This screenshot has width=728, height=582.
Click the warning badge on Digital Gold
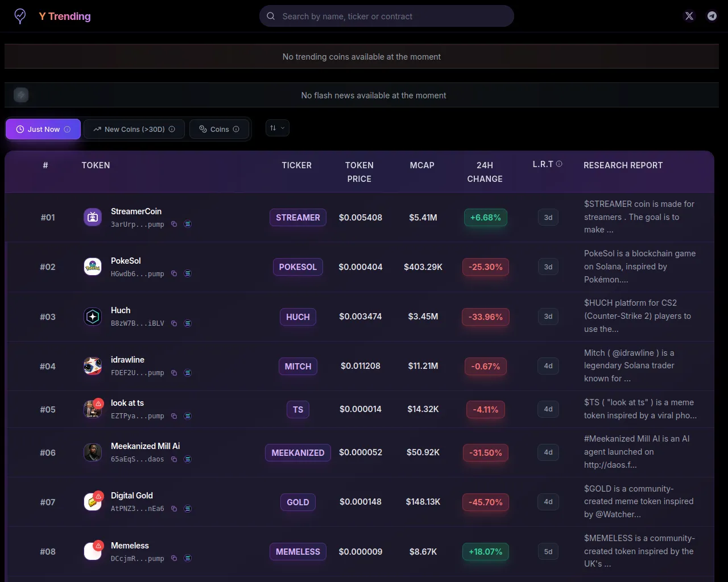click(99, 496)
